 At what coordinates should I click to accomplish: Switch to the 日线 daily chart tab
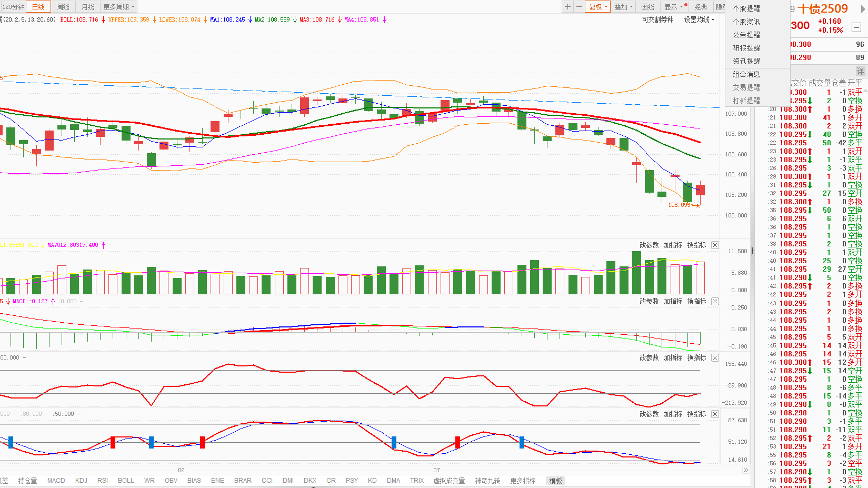38,7
